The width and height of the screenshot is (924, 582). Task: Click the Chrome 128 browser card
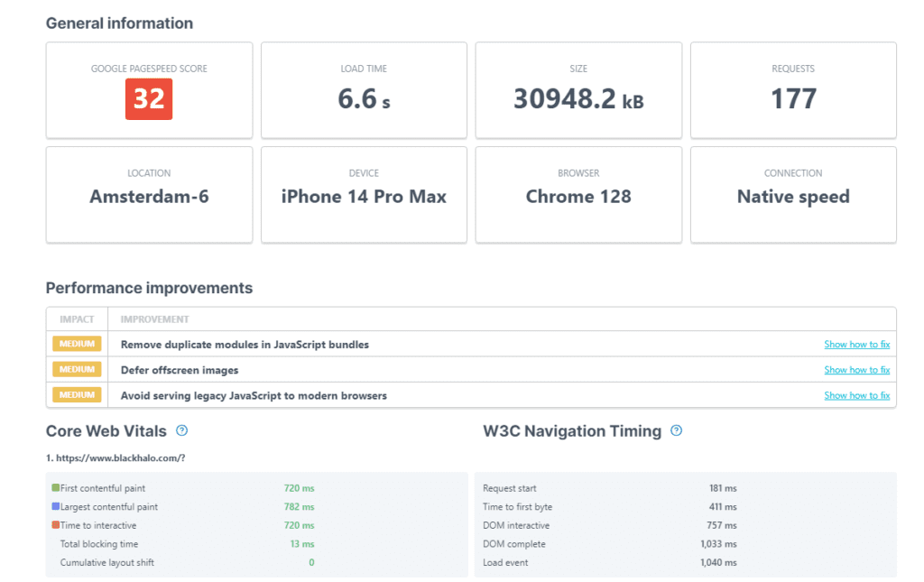(x=577, y=194)
